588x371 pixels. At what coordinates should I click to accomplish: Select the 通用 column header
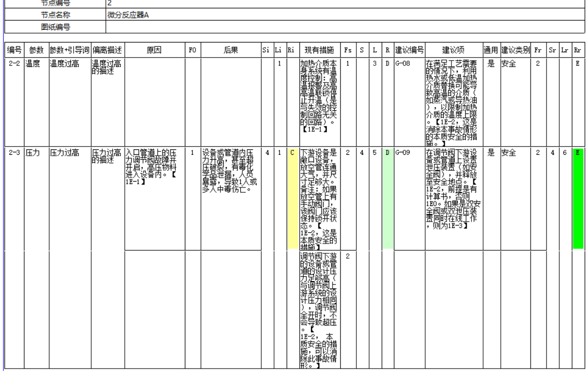(x=490, y=51)
